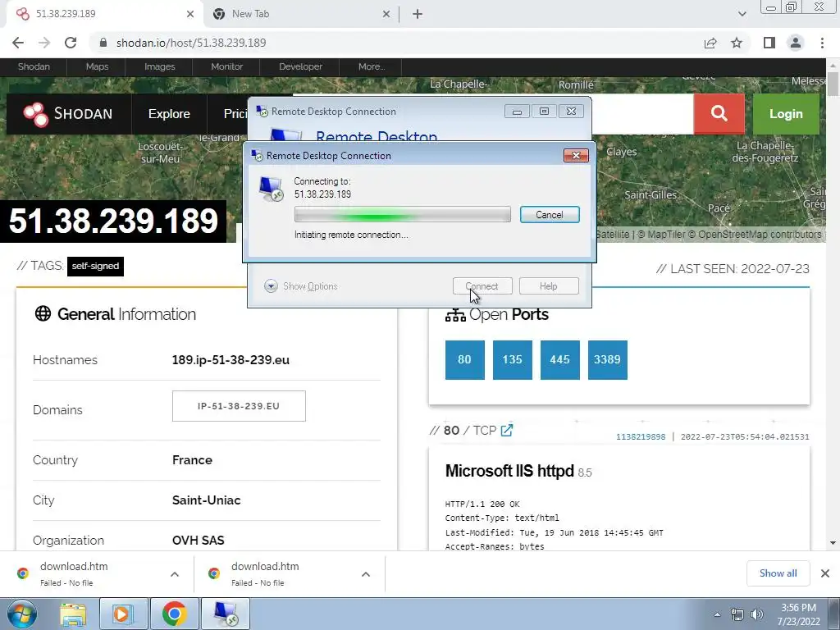Open the Chrome profile avatar
This screenshot has width=840, height=630.
[796, 43]
